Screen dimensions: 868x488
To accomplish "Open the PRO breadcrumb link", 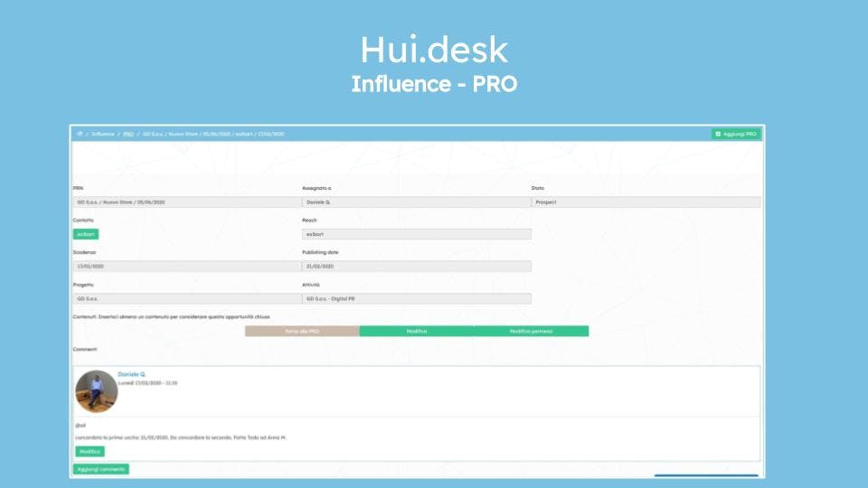I will (x=128, y=134).
